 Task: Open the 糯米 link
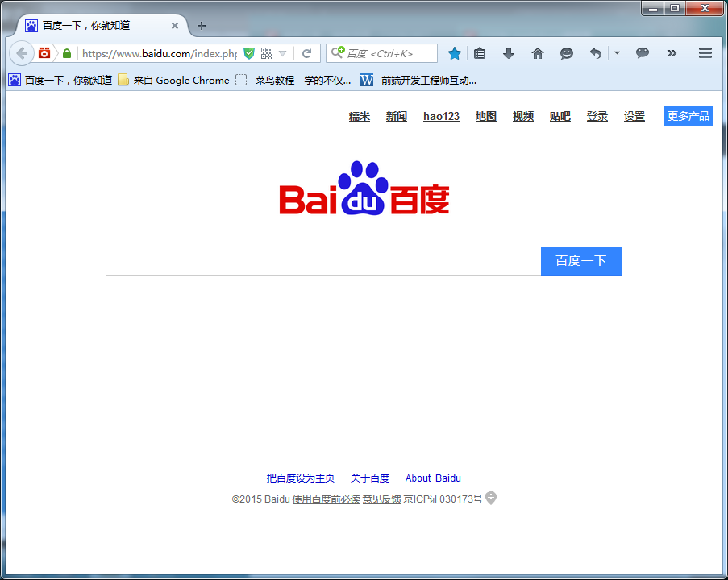click(x=360, y=117)
